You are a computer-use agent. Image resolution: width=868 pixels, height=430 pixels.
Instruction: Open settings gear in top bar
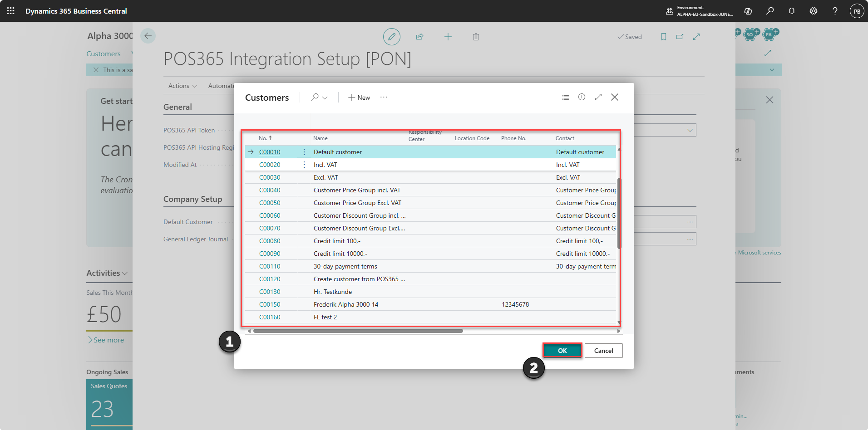coord(814,11)
